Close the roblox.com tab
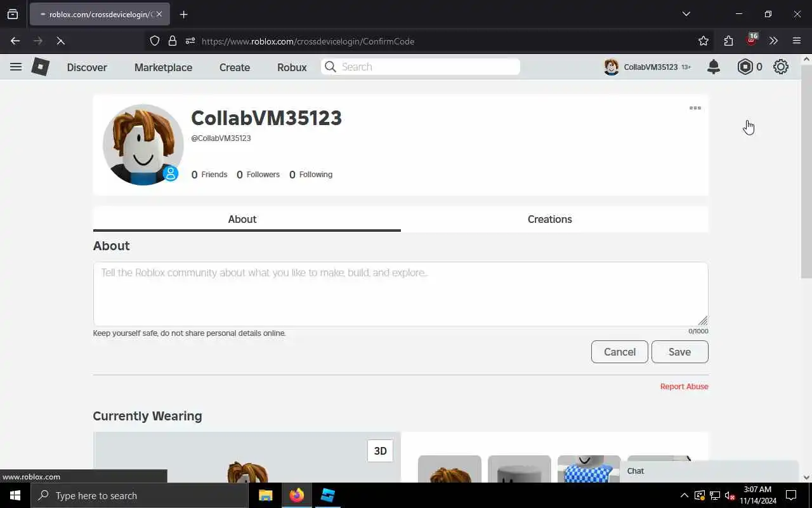Image resolution: width=812 pixels, height=508 pixels. [x=159, y=14]
